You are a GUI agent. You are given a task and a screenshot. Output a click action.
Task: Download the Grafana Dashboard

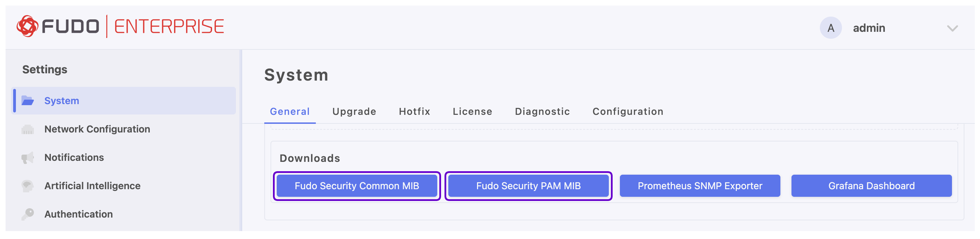tap(871, 186)
